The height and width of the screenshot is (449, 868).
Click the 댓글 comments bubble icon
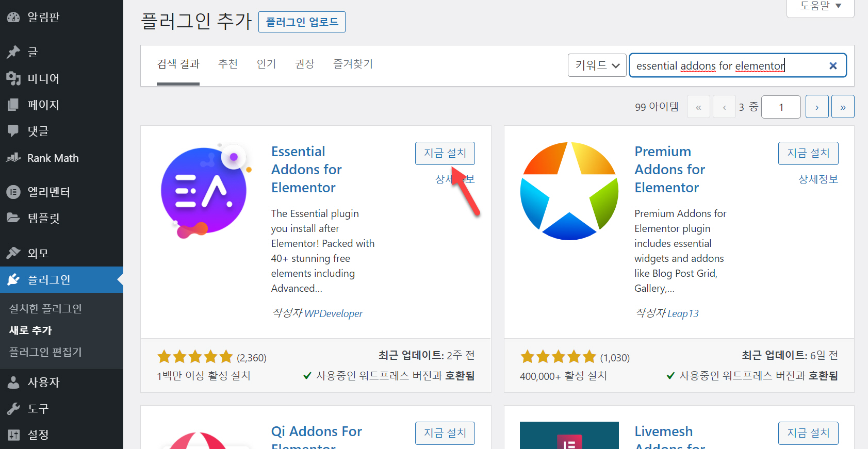pos(13,131)
